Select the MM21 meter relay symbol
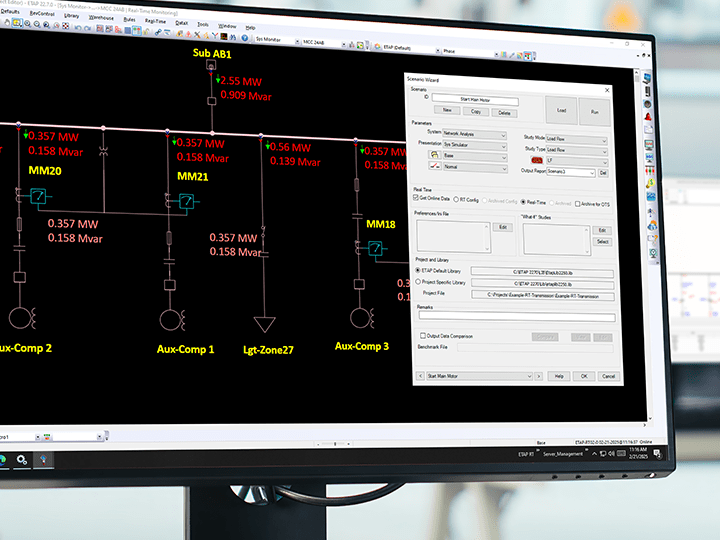Screen dimensions: 720x540 click(x=186, y=202)
